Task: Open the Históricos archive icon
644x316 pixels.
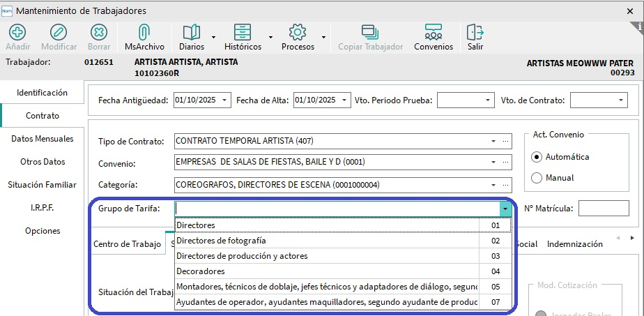Action: click(x=243, y=32)
